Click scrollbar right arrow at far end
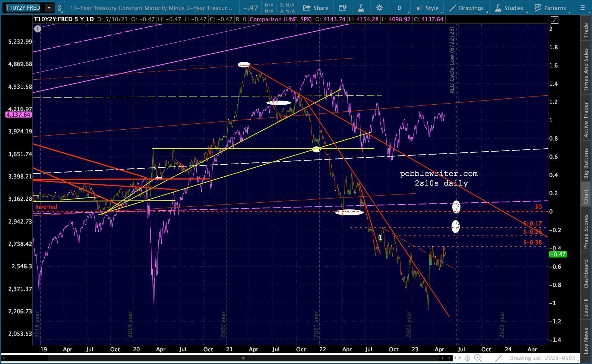This screenshot has width=592, height=364. pos(449,358)
